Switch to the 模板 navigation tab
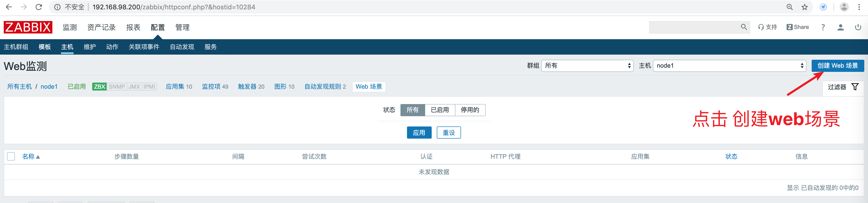Screen dimensions: 868x203 pos(44,47)
